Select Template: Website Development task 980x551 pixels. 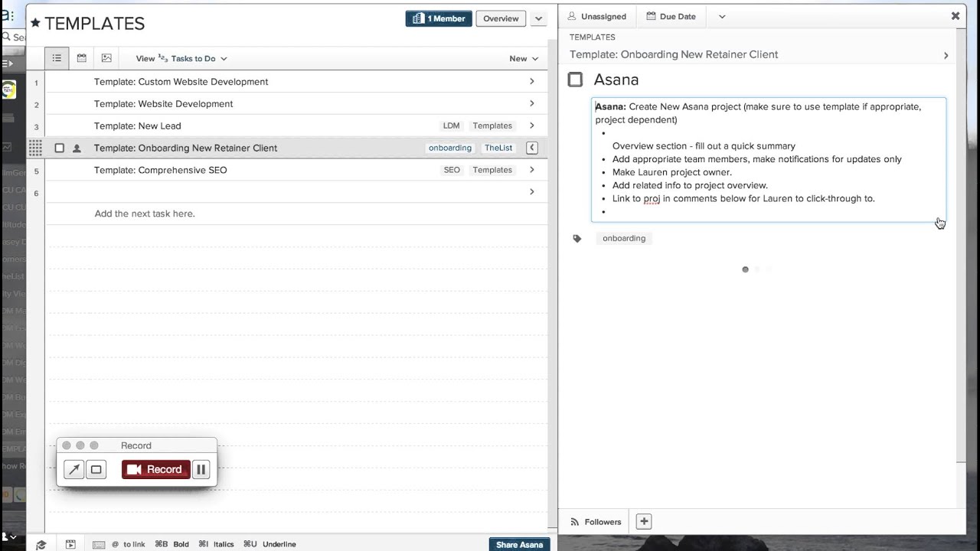pos(163,103)
